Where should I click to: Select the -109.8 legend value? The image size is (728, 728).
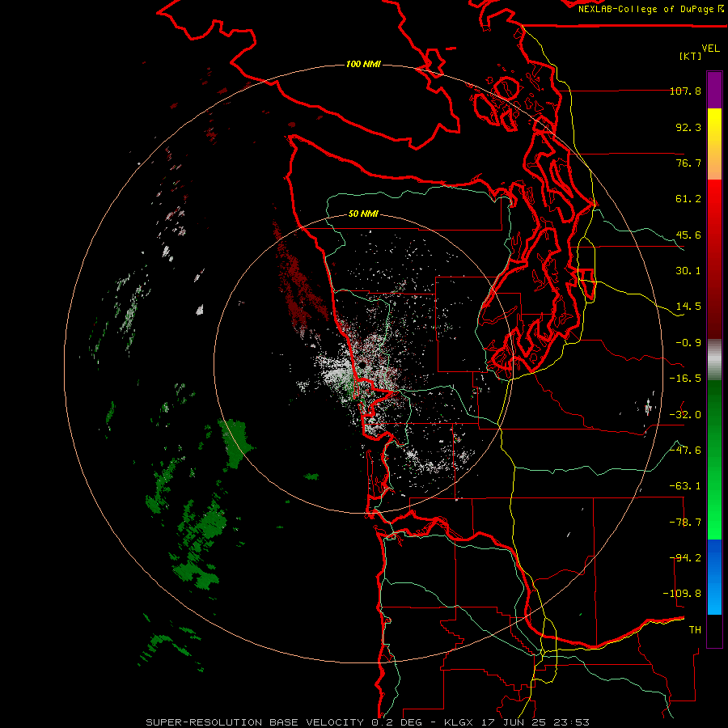[x=683, y=594]
